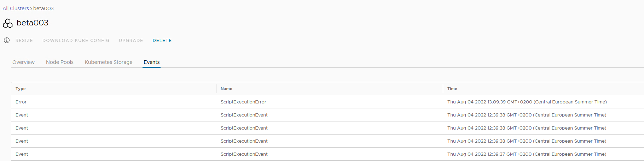Select the ScriptExecutionError event row
This screenshot has width=644, height=161.
(327, 102)
